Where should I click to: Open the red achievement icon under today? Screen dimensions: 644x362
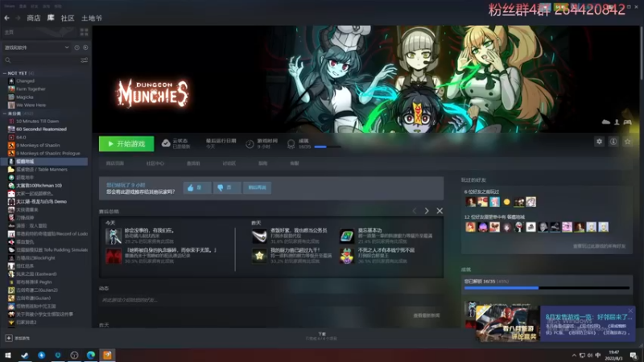(x=114, y=256)
